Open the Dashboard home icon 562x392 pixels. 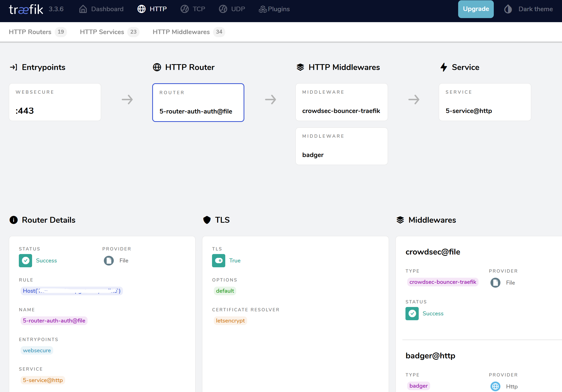83,9
